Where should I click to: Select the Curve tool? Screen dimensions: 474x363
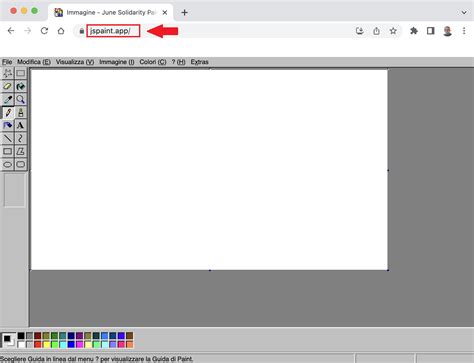click(21, 138)
